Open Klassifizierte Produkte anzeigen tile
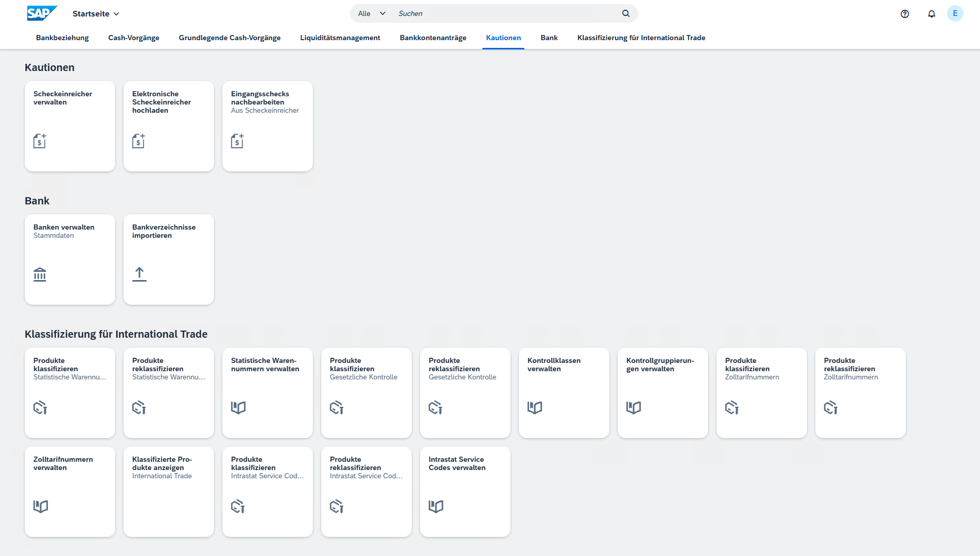This screenshot has height=556, width=980. 168,492
